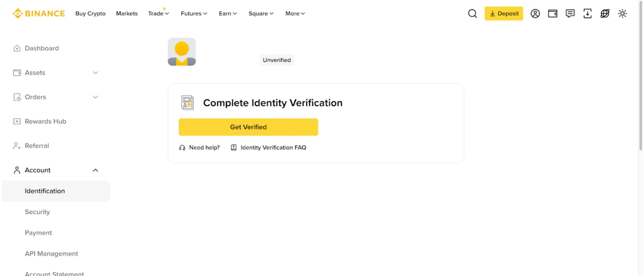Go to Buy Crypto

click(91, 13)
